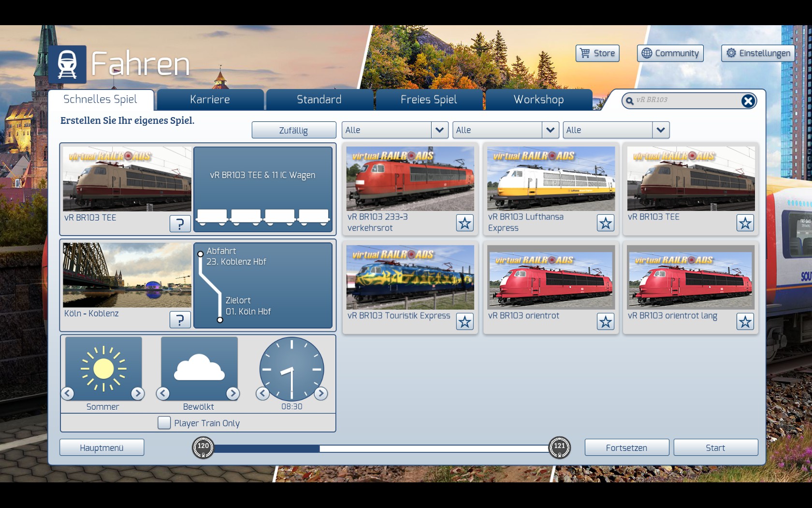Image resolution: width=812 pixels, height=508 pixels.
Task: Click the Zufällig button
Action: (x=294, y=130)
